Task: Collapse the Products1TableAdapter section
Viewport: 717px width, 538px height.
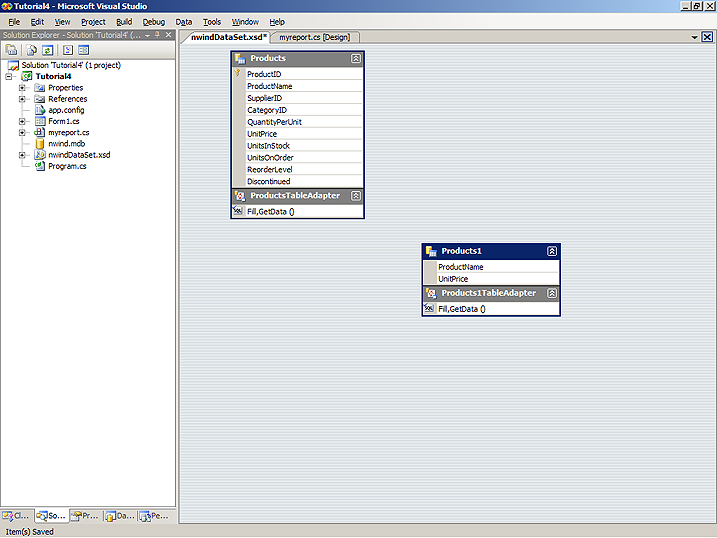Action: tap(551, 293)
